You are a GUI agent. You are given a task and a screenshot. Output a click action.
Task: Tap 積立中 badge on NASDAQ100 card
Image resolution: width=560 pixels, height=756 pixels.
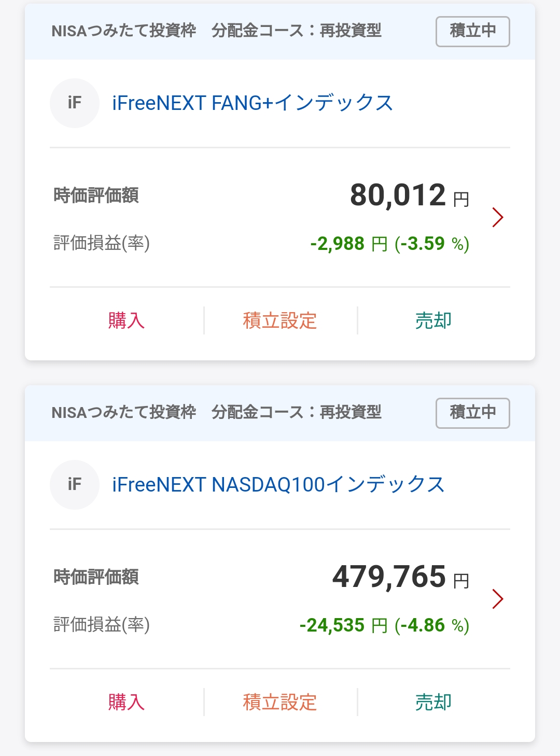[x=472, y=413]
